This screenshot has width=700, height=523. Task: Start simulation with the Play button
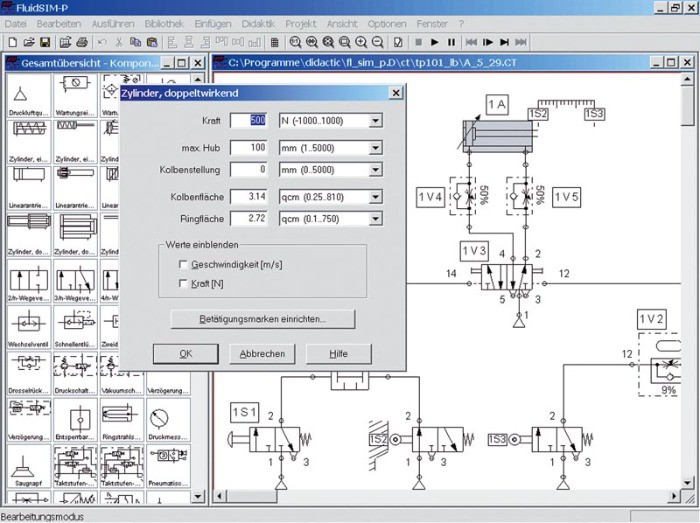434,42
